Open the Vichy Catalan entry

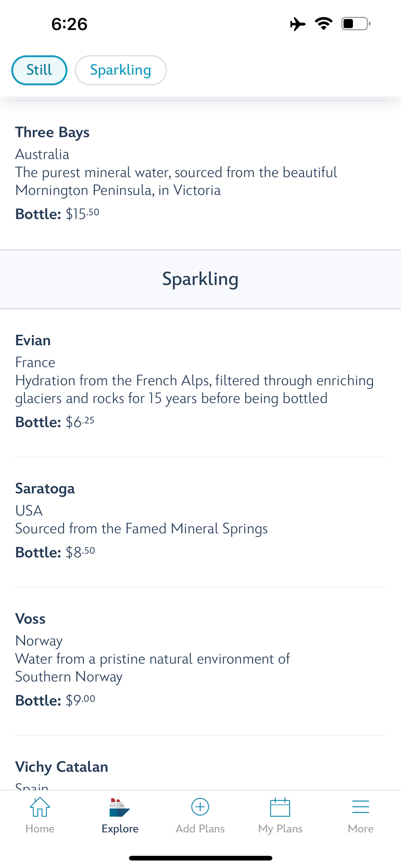pos(62,767)
